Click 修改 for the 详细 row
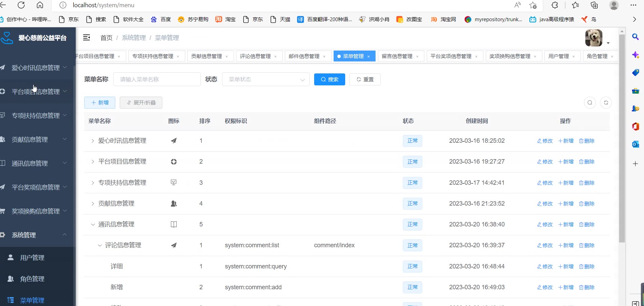This screenshot has width=644, height=306. [x=545, y=266]
